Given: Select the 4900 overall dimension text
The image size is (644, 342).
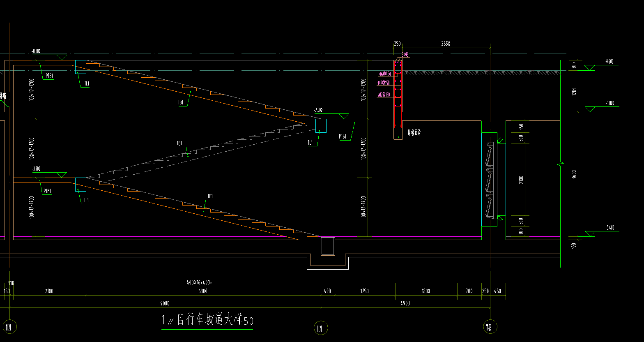Looking at the screenshot, I should pyautogui.click(x=405, y=303).
